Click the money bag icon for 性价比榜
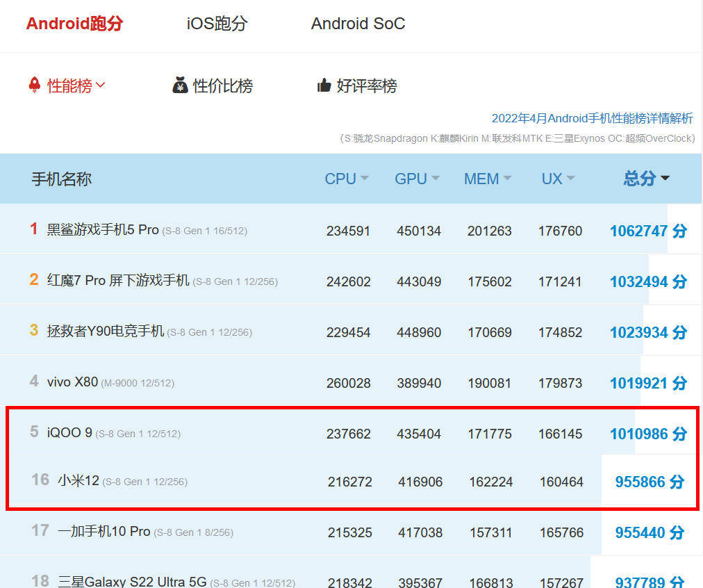703x588 pixels. pos(180,85)
